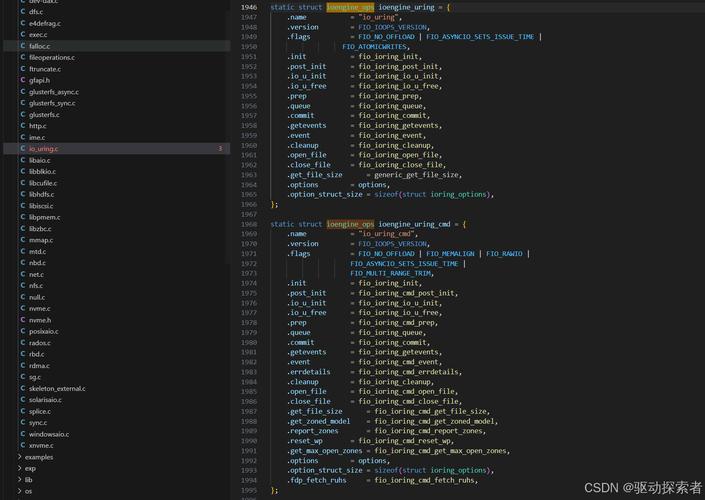Expand the os folder
Image resolution: width=705 pixels, height=500 pixels.
28,491
